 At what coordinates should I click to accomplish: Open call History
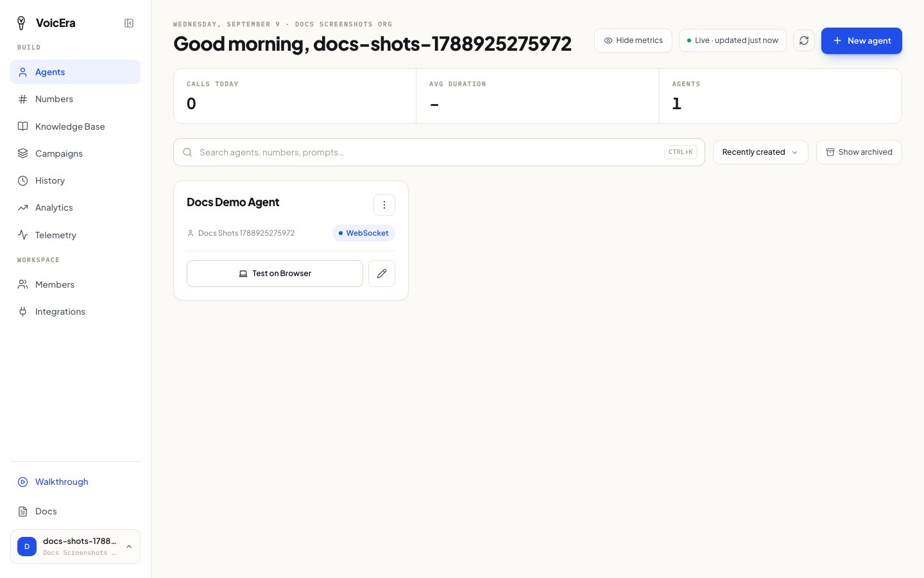click(x=75, y=180)
